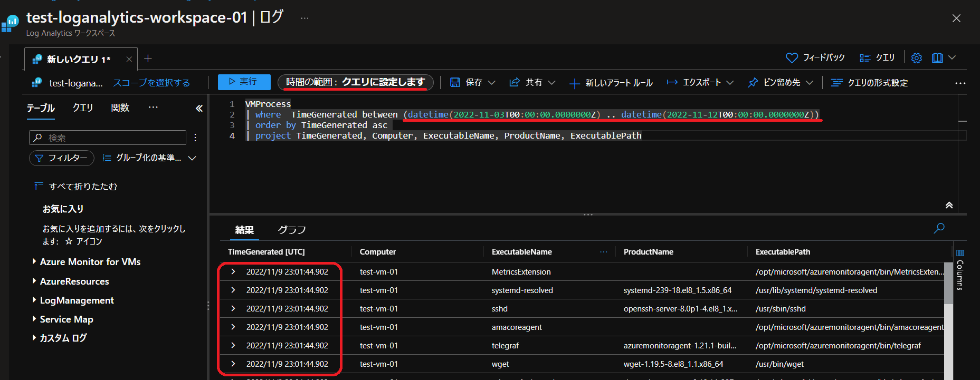
Task: Expand the systemd-resolved result row
Action: [x=233, y=290]
